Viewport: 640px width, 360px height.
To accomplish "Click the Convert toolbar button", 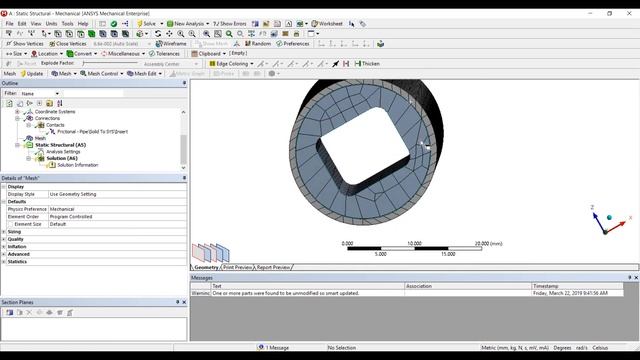I will (82, 53).
